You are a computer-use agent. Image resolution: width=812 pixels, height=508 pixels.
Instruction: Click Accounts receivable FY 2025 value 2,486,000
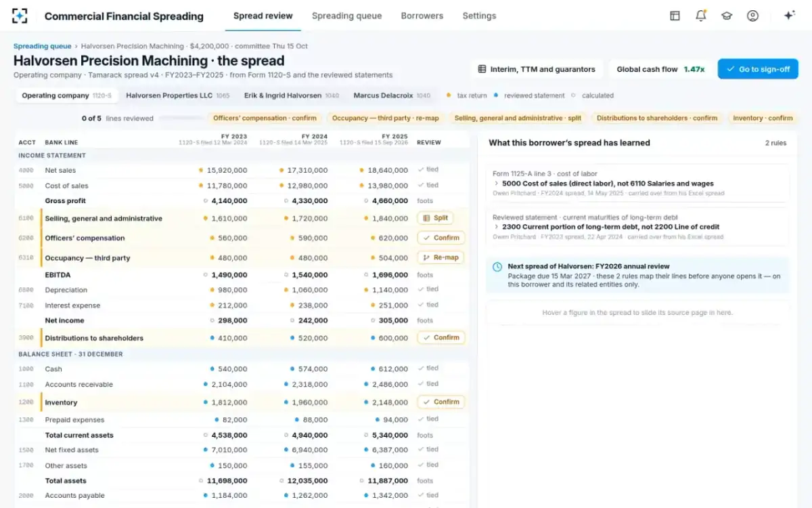click(x=390, y=384)
